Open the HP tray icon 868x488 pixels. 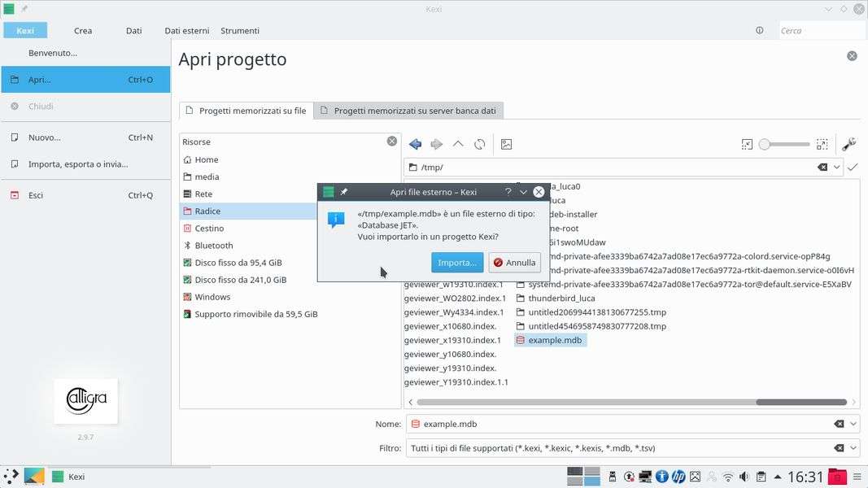[678, 477]
